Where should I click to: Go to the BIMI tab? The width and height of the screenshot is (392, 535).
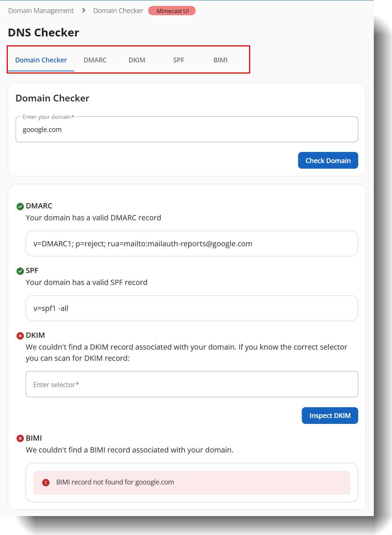point(220,60)
